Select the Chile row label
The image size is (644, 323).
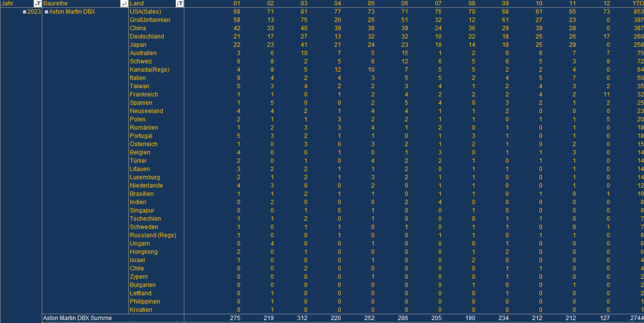(137, 268)
